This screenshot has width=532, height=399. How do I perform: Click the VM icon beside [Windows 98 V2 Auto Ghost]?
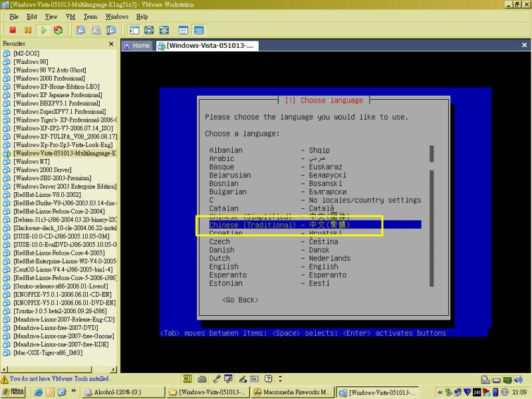point(7,70)
